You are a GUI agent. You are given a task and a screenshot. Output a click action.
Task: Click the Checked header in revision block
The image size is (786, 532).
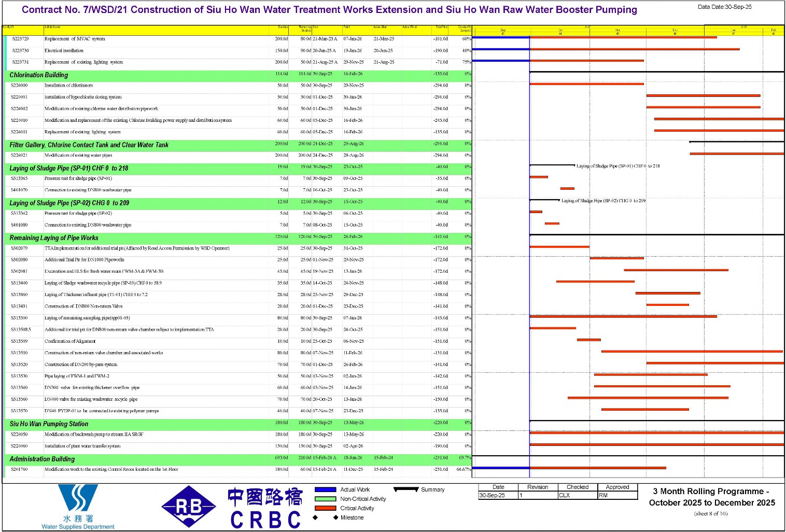578,487
